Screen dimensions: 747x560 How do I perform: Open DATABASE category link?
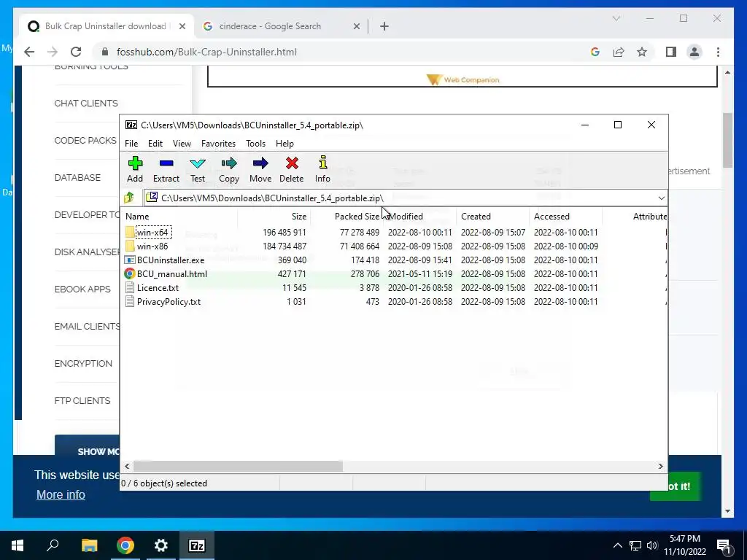tap(77, 178)
